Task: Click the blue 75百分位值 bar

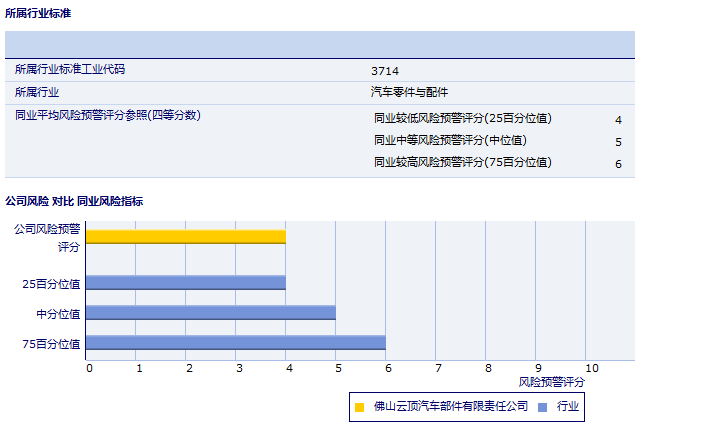Action: [x=236, y=343]
